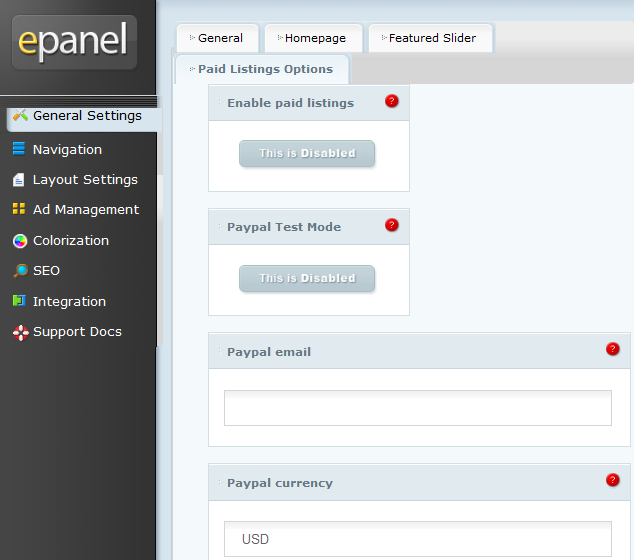Open help for Paypal currency
The image size is (634, 560).
click(613, 480)
